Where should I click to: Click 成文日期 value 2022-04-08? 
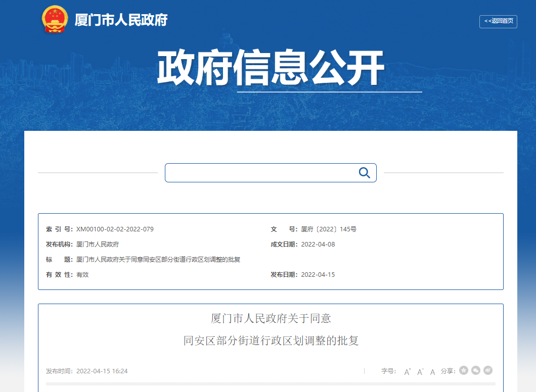pos(318,244)
